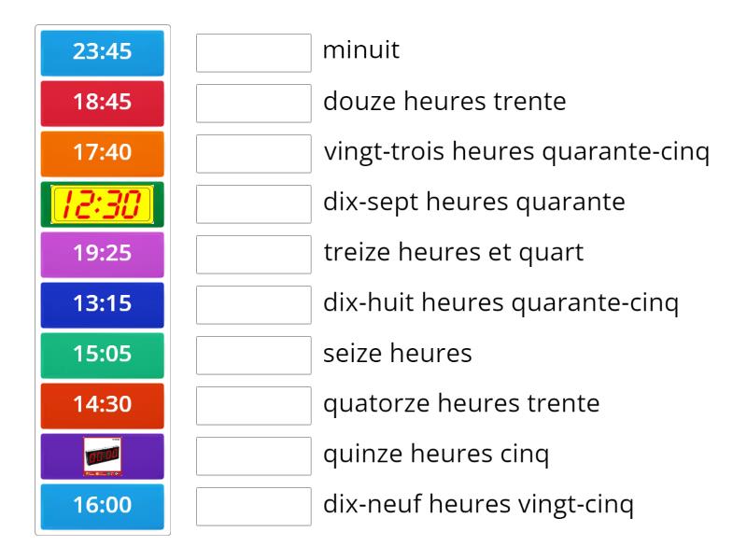The height and width of the screenshot is (560, 747).
Task: Select the 00:00 digital clock thumbnail
Action: coord(103,455)
